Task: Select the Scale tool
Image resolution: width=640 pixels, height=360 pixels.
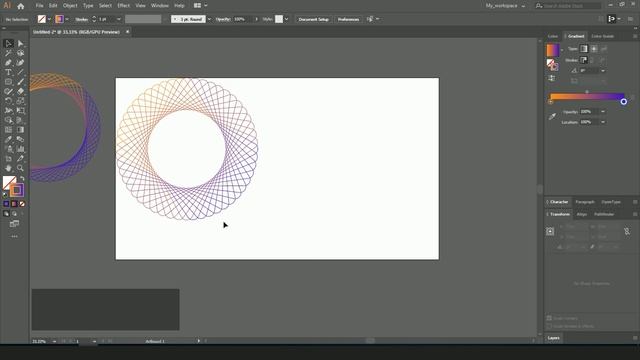Action: click(20, 101)
